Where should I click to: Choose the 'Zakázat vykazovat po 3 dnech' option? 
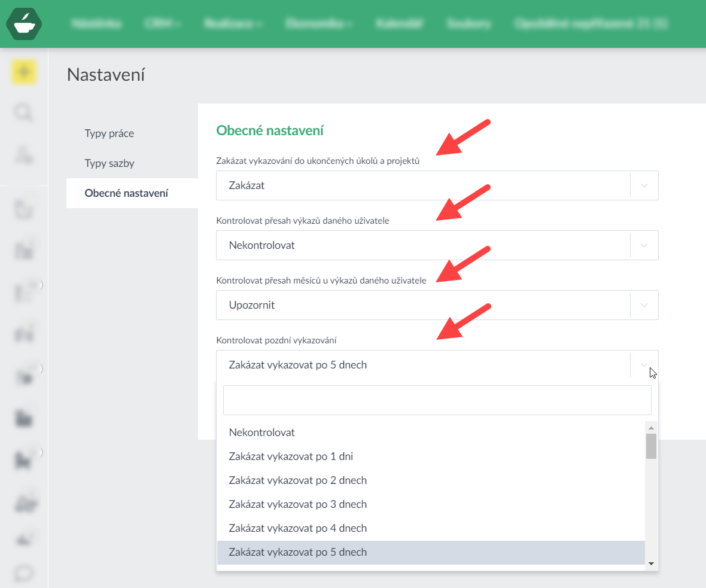pos(297,504)
